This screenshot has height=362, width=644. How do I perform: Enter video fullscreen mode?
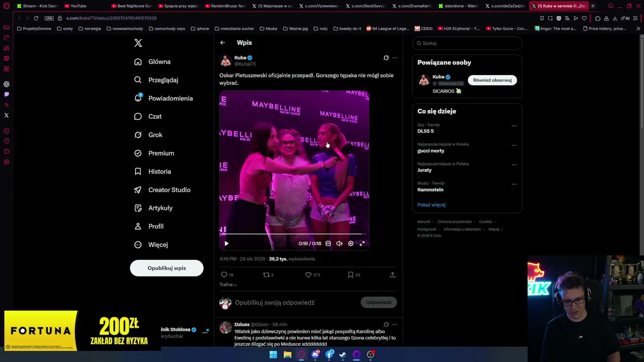tap(362, 243)
